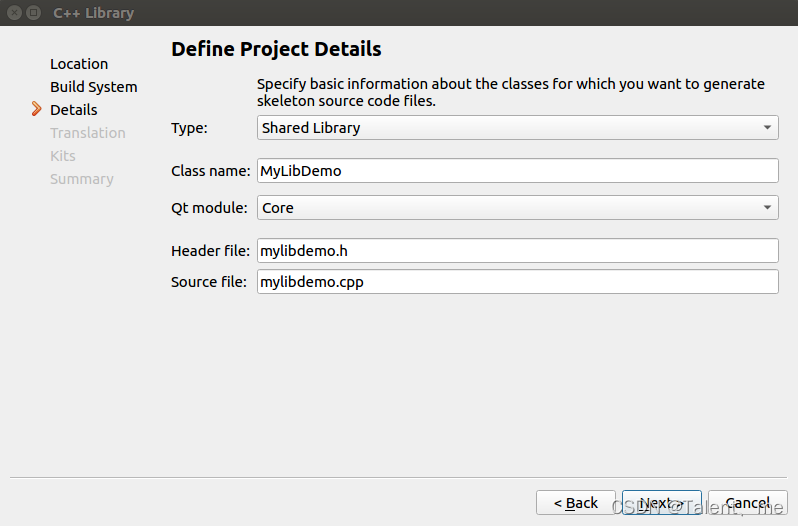This screenshot has width=798, height=526.
Task: Open the Type dropdown showing Shared Library
Action: [517, 128]
